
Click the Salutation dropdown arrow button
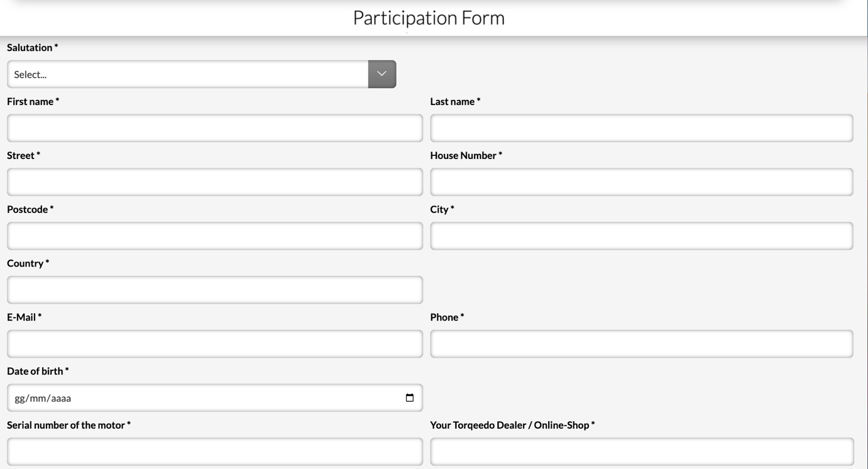coord(382,74)
